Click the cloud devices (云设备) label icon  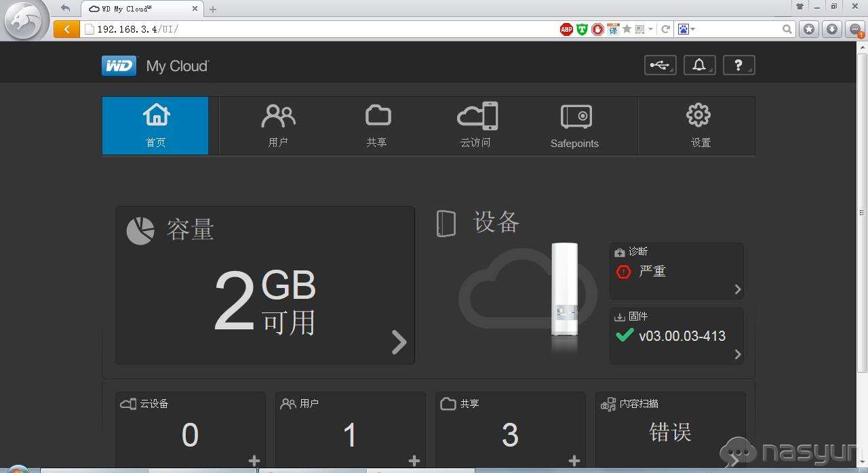128,404
